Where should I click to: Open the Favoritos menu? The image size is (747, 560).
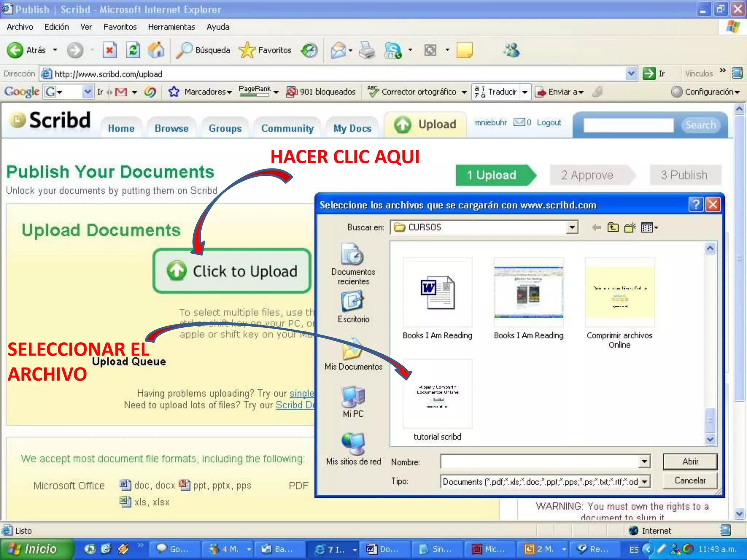pos(120,27)
